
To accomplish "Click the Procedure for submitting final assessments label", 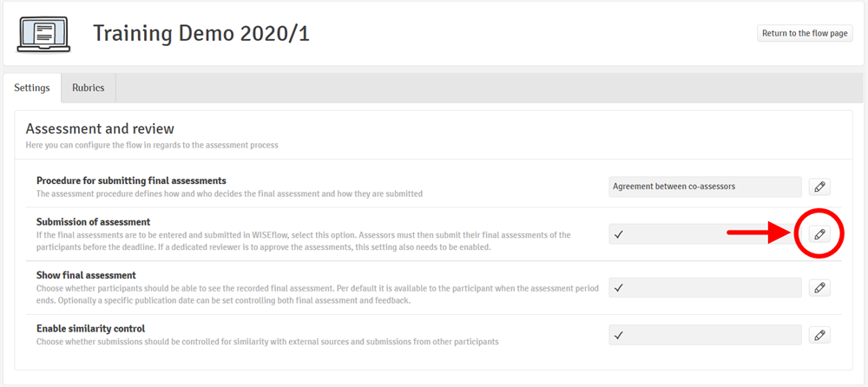I will pyautogui.click(x=131, y=180).
